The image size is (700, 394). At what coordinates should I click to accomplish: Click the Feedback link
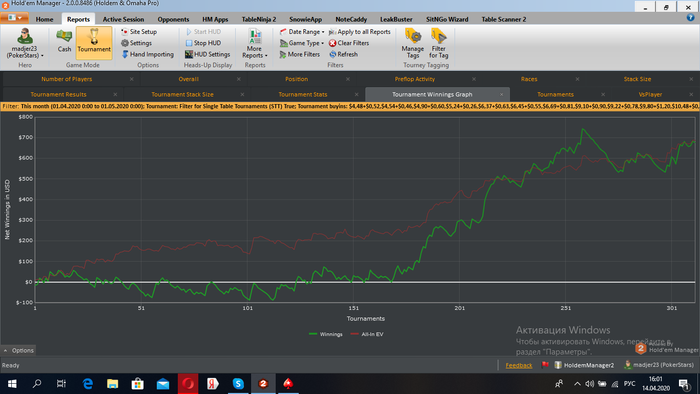click(x=519, y=365)
